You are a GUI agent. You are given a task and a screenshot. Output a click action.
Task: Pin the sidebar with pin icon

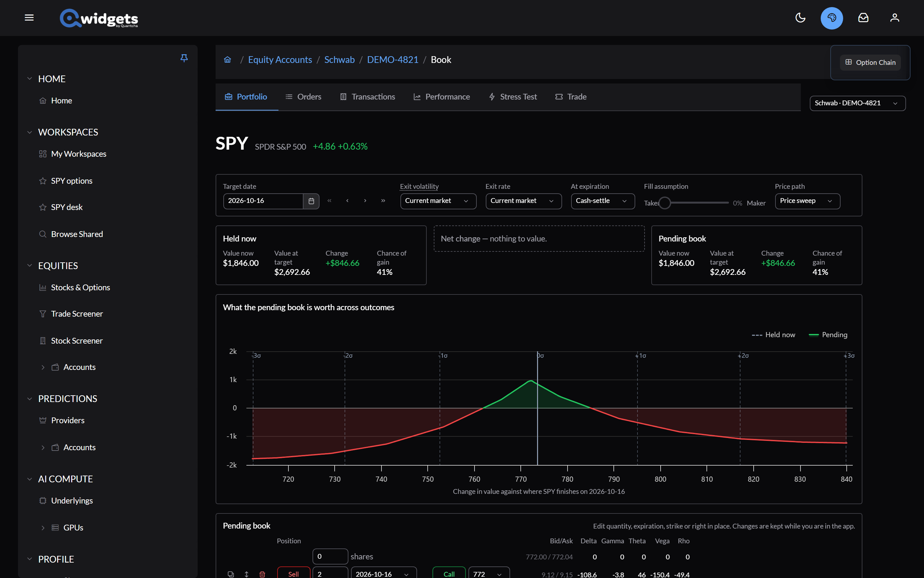[184, 58]
